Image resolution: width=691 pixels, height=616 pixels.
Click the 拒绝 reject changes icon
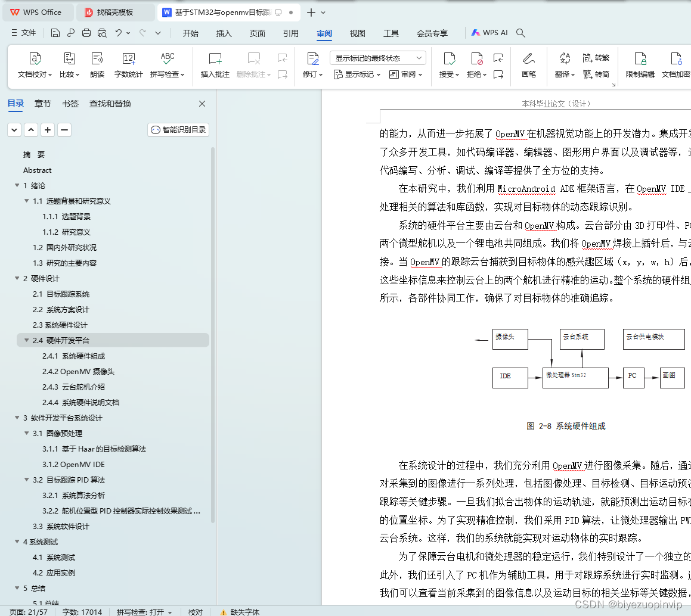(476, 59)
